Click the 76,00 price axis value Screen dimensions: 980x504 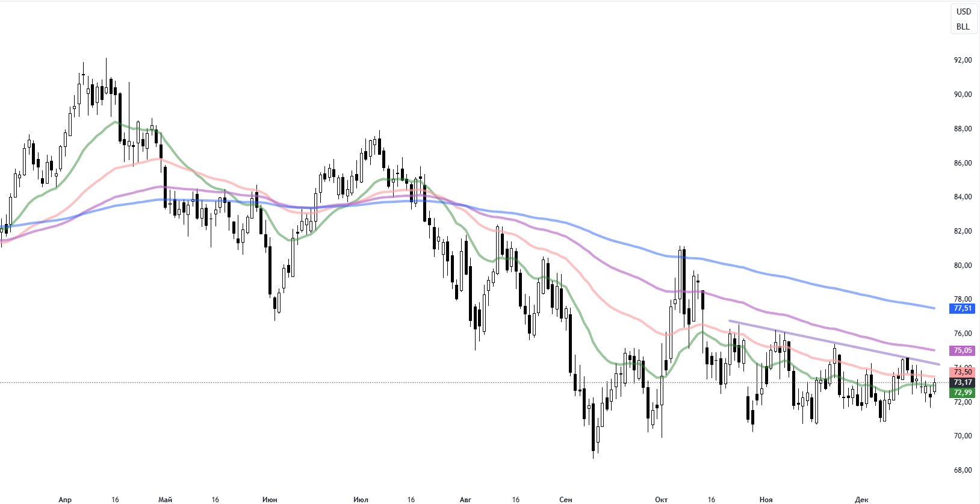click(x=963, y=334)
